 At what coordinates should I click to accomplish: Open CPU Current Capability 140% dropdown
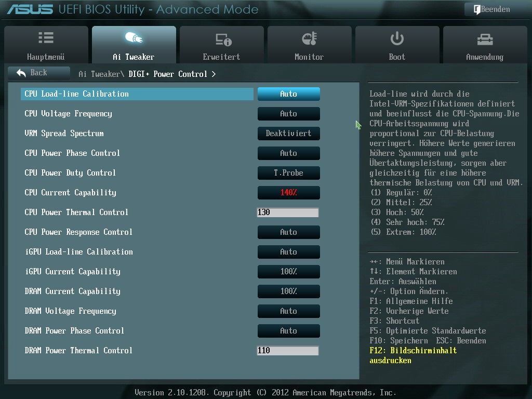point(288,192)
